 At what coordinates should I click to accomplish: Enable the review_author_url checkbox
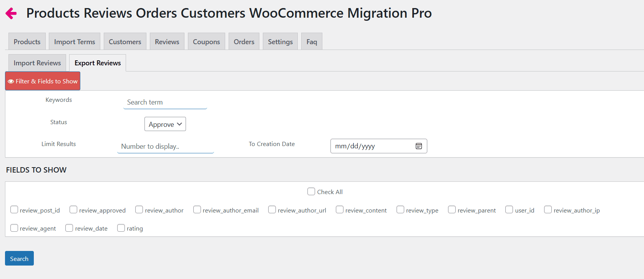coord(272,209)
